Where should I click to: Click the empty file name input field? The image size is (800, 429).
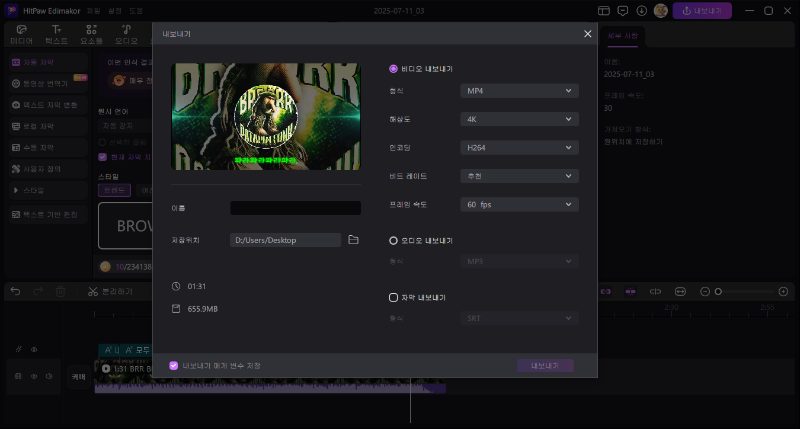295,208
